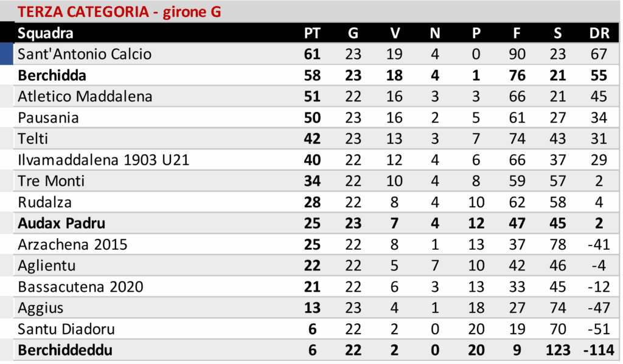
Task: Click the V column header
Action: click(x=394, y=33)
